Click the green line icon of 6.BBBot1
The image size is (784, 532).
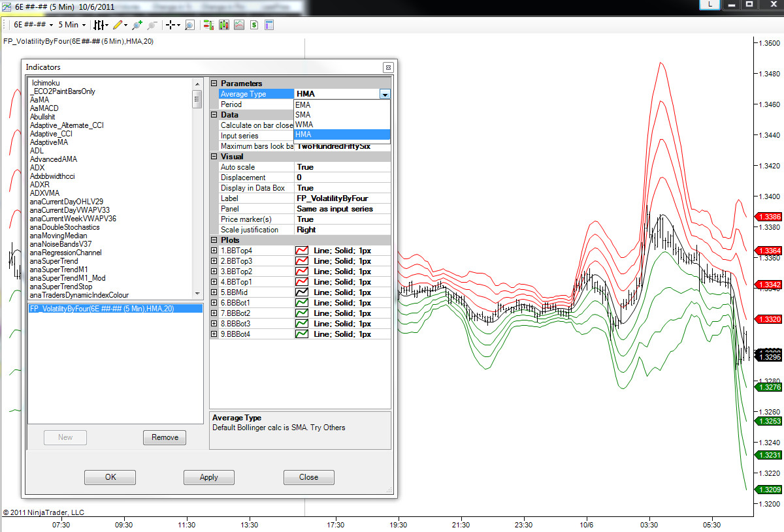coord(302,303)
